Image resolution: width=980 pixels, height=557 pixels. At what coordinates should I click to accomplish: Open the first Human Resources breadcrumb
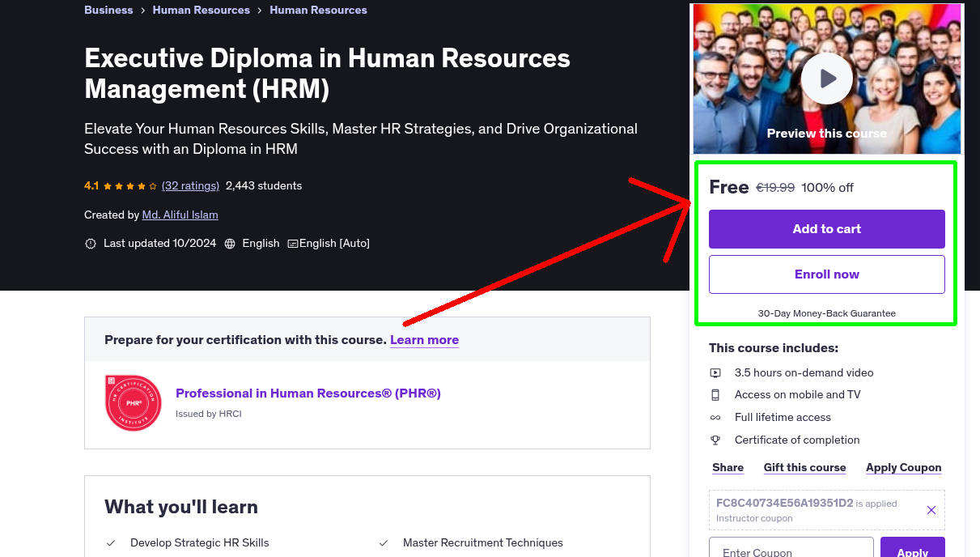click(x=201, y=10)
